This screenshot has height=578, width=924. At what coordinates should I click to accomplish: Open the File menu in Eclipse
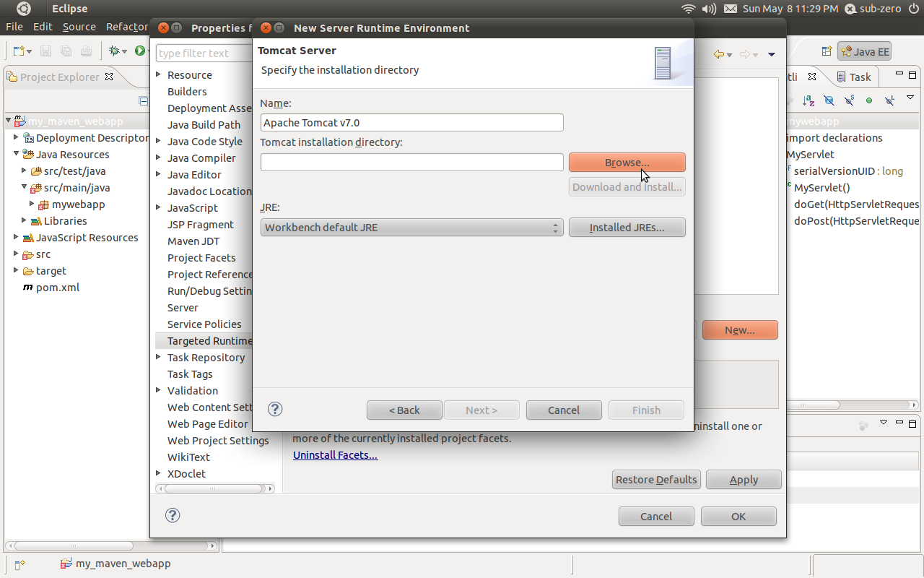14,27
